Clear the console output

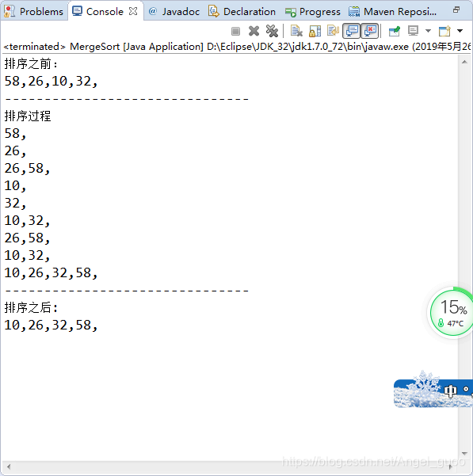(x=296, y=31)
